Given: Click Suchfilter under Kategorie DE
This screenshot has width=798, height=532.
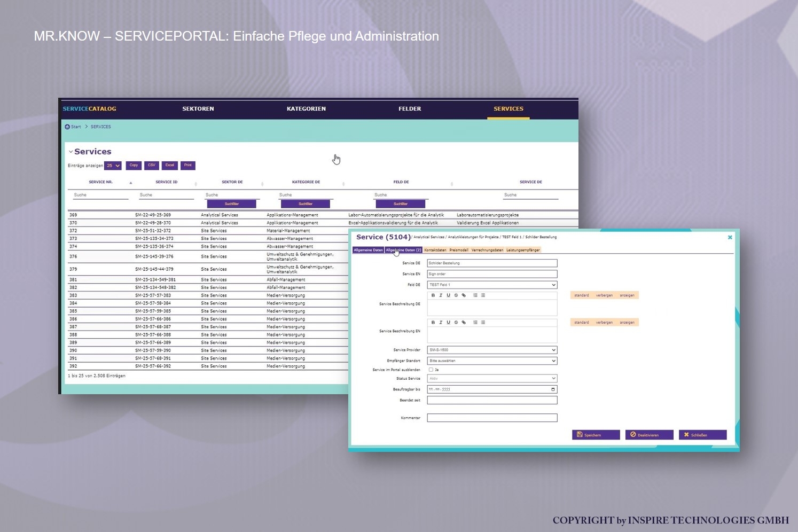Looking at the screenshot, I should click(306, 204).
